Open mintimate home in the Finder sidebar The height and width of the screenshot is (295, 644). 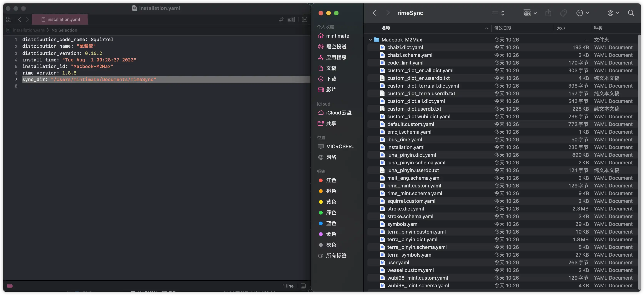click(334, 36)
